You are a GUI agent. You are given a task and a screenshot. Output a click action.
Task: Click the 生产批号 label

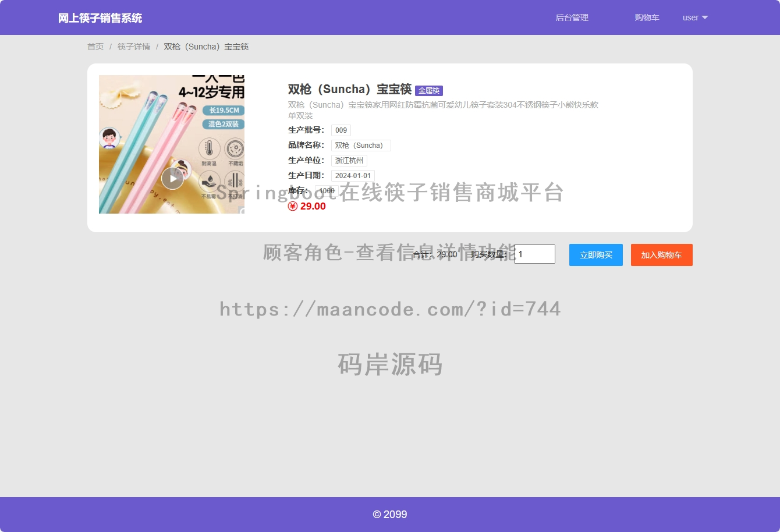(x=306, y=130)
